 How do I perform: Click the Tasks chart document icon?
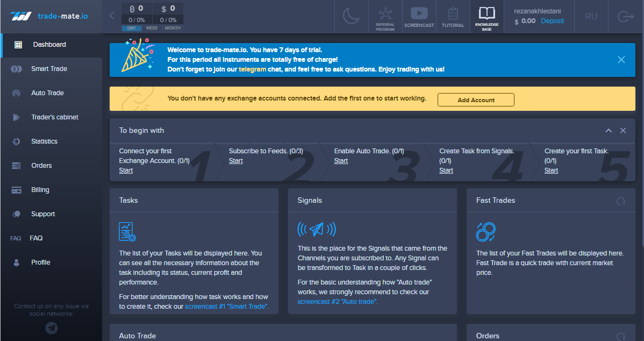pos(127,232)
